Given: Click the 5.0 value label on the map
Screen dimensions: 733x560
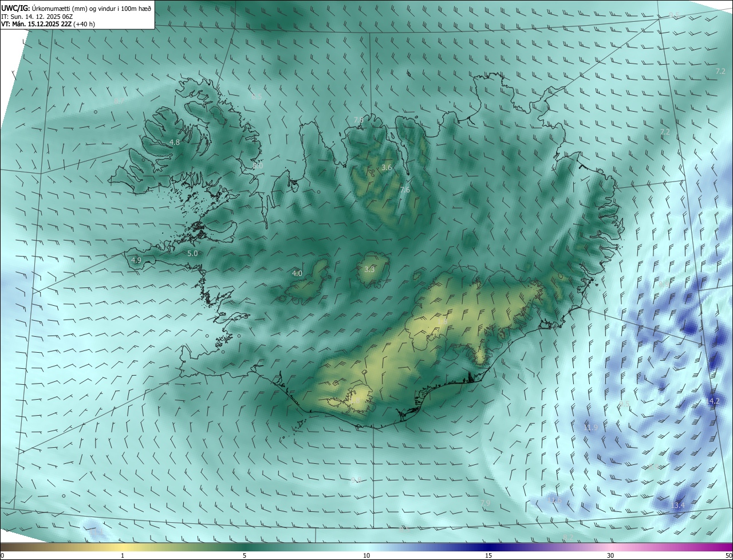Looking at the screenshot, I should (x=192, y=253).
